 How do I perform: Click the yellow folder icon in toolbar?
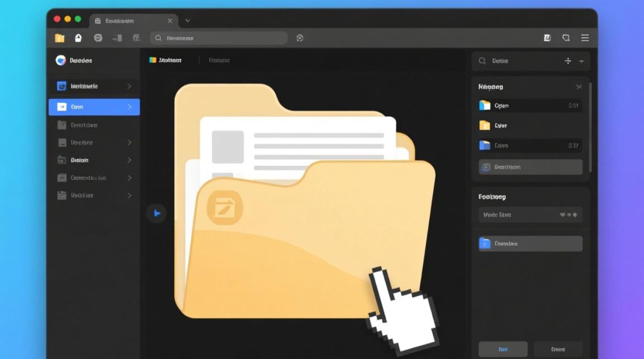coord(59,38)
